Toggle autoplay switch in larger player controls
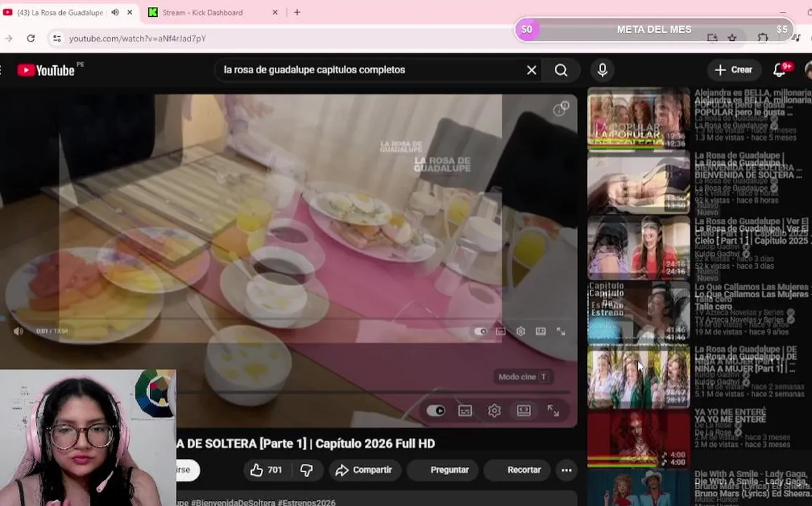This screenshot has height=506, width=812. [436, 410]
